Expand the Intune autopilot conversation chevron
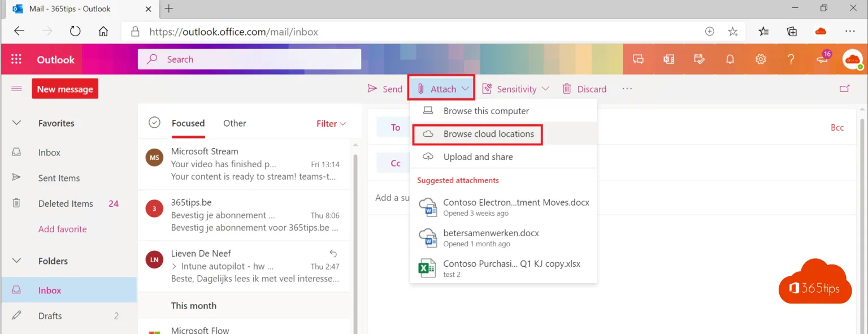 tap(174, 266)
